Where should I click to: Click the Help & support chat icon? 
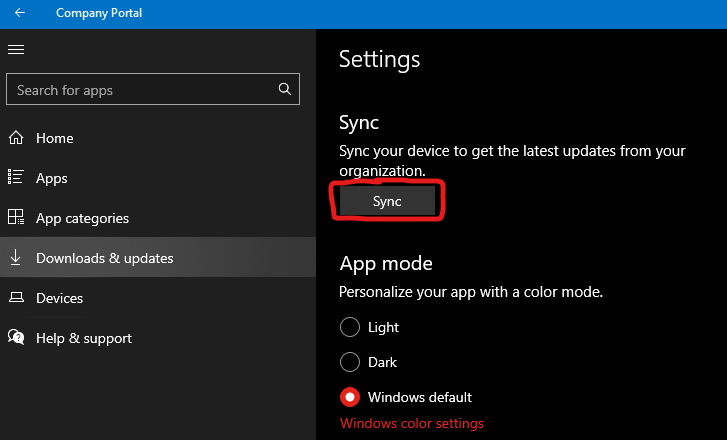click(16, 337)
